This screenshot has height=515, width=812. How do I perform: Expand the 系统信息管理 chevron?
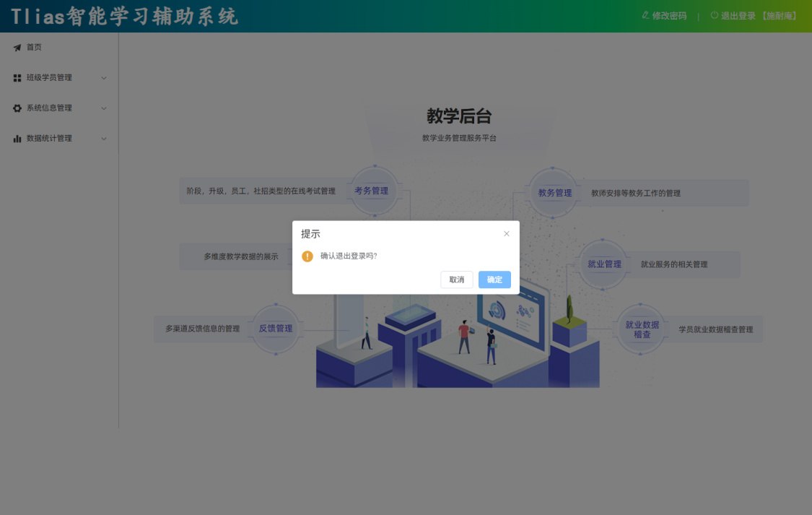point(103,108)
